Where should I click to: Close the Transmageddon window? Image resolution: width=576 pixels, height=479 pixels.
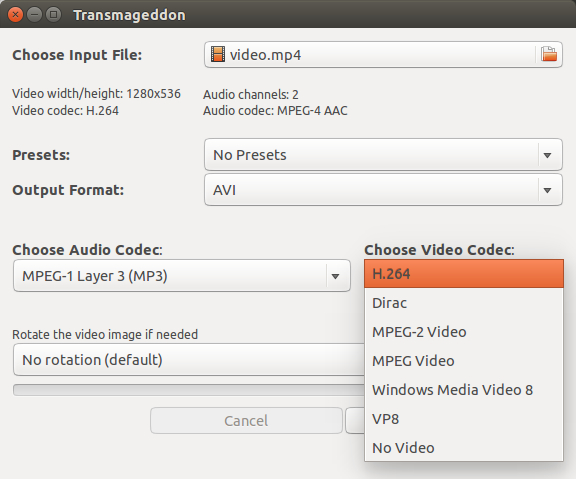click(x=15, y=15)
